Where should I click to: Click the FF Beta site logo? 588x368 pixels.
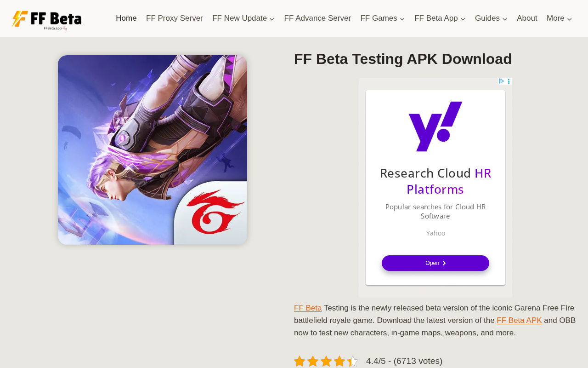pos(46,20)
